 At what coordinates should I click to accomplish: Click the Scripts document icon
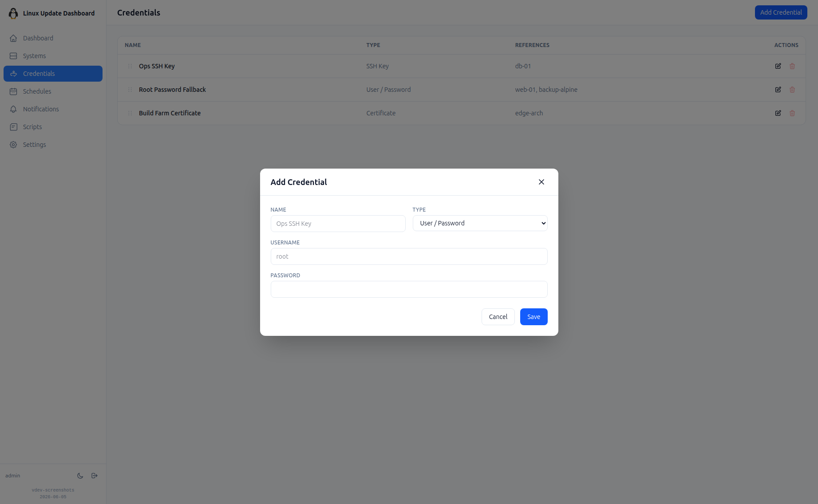click(x=13, y=127)
